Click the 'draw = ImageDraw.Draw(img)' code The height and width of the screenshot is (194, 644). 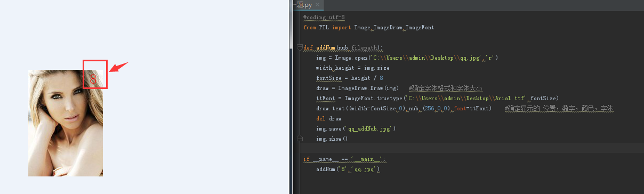click(x=357, y=88)
